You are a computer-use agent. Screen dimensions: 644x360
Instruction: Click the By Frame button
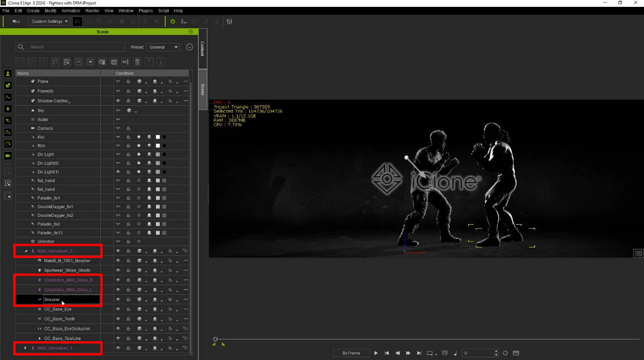coord(351,353)
